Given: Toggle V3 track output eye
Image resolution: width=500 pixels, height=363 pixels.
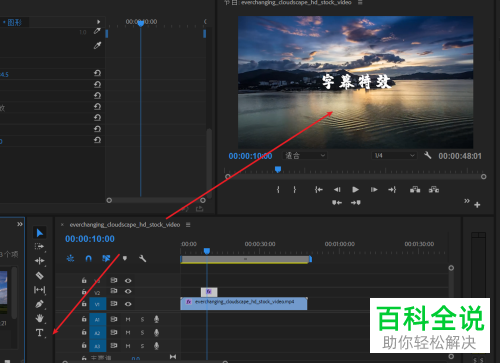Looking at the screenshot, I should coord(128,281).
